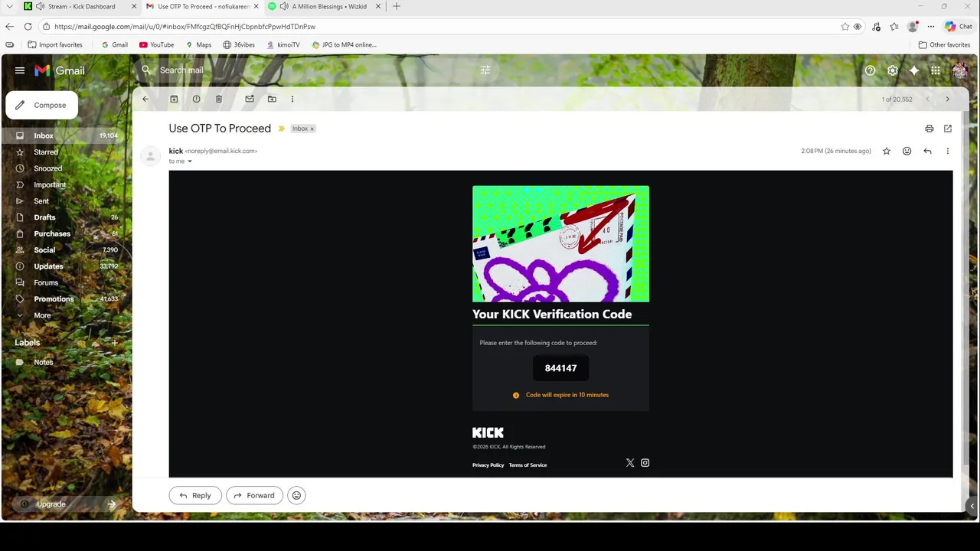Open Other favorites folder

[944, 44]
